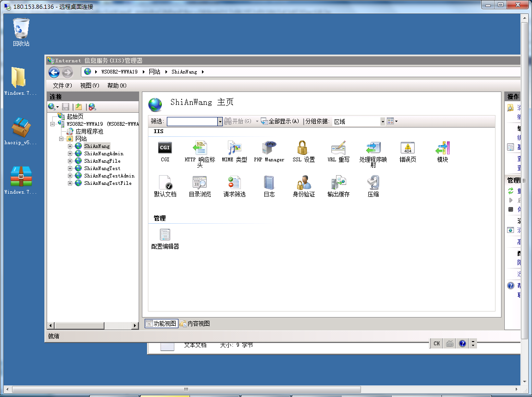Viewport: 532px width, 397px height.
Task: Collapse the 网站 tree node
Action: coord(61,139)
